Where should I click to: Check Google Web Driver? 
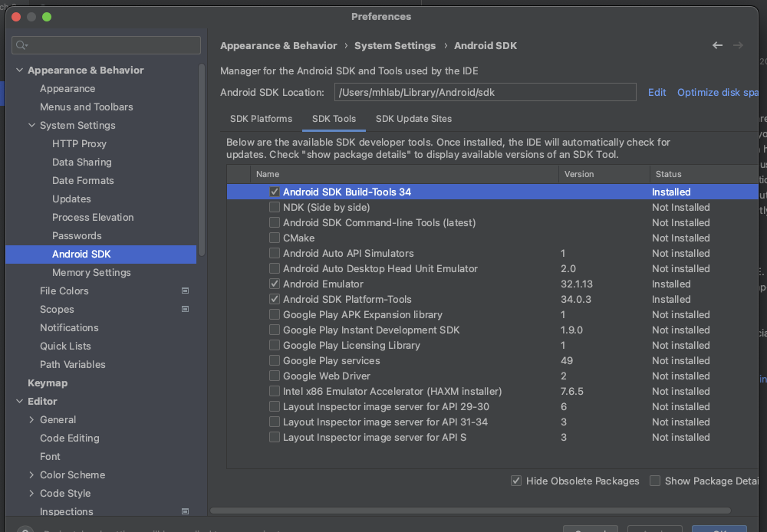(275, 376)
